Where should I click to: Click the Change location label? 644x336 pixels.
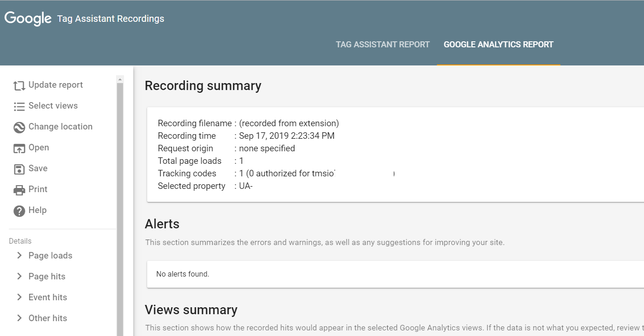60,127
